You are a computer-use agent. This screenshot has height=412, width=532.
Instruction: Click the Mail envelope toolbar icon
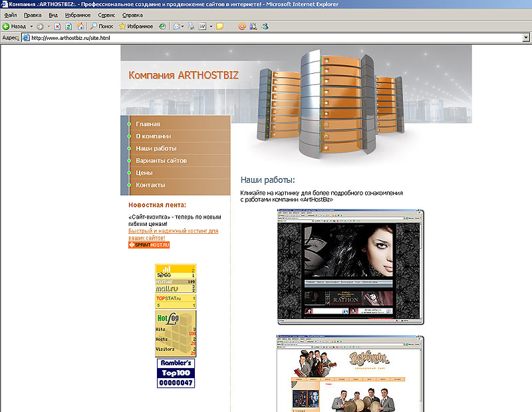point(176,26)
